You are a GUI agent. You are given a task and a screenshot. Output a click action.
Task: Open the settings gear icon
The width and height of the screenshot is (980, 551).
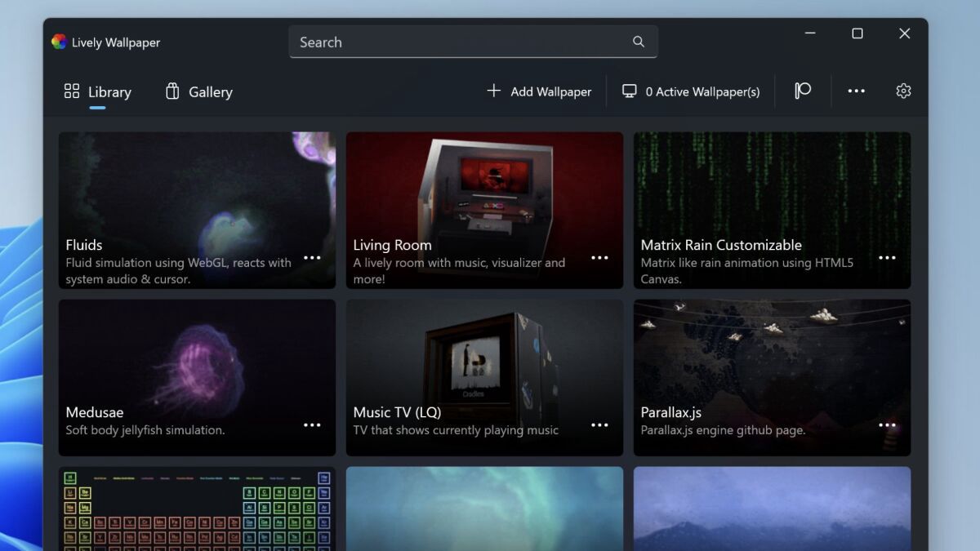[x=903, y=91]
